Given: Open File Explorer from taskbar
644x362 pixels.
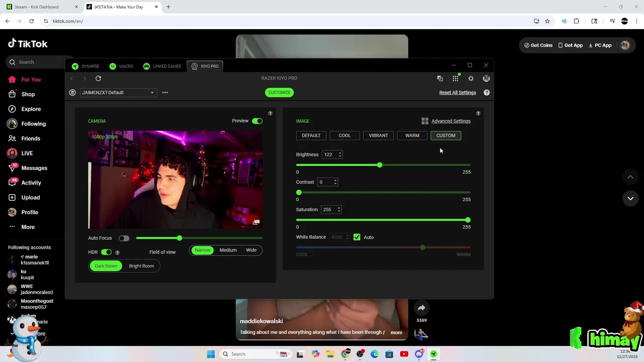Looking at the screenshot, I should (x=331, y=354).
